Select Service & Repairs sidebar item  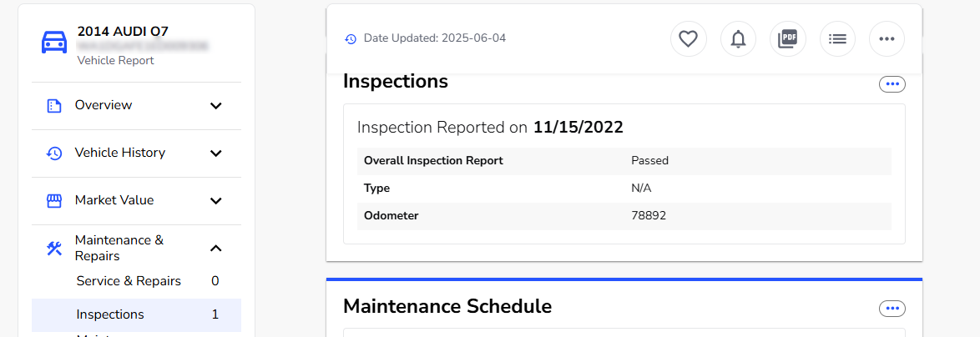(136, 281)
